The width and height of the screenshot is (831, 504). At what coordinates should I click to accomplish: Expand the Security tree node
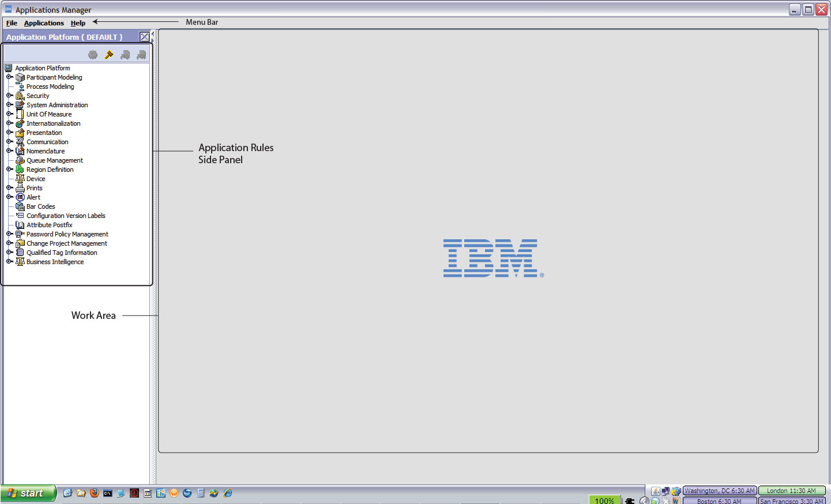click(9, 95)
